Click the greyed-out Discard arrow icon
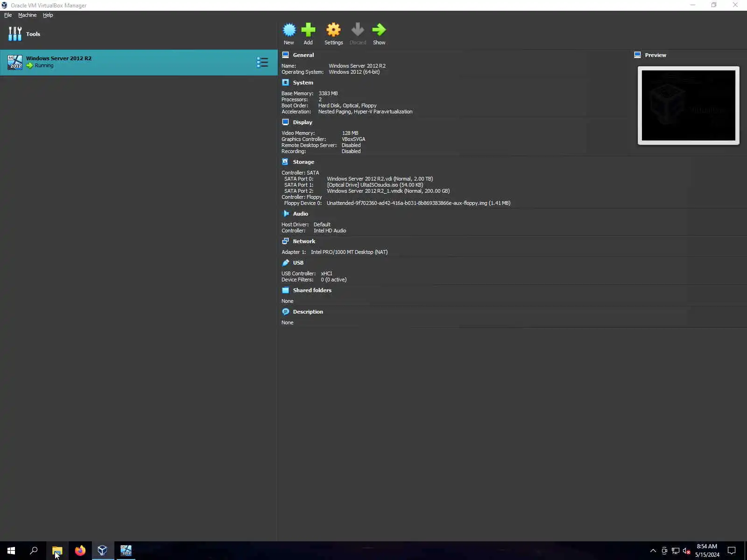 (x=358, y=30)
